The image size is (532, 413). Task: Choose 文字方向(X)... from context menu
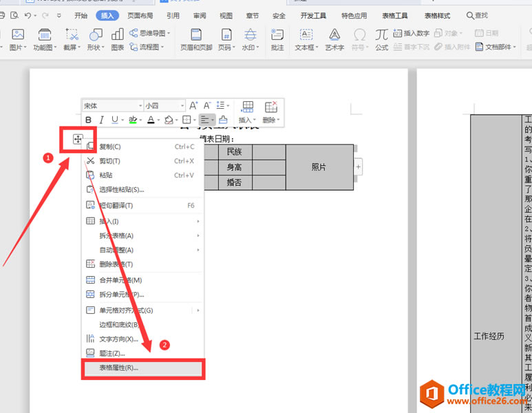(x=143, y=339)
